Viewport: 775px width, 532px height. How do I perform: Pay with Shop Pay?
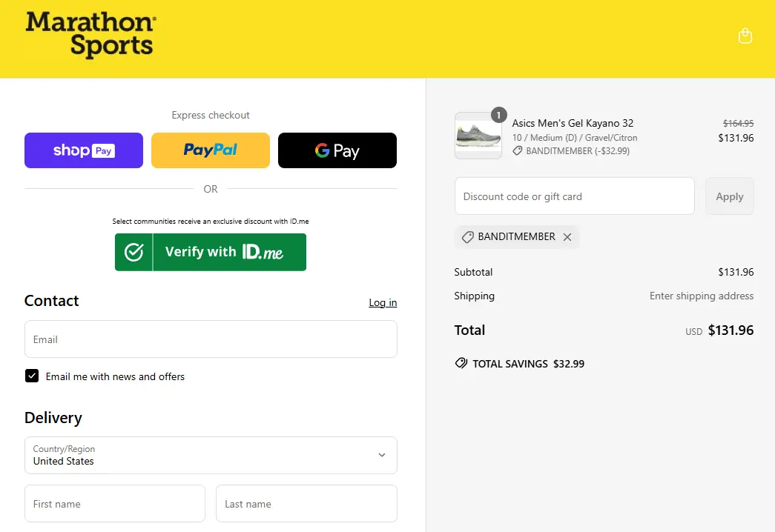[84, 150]
